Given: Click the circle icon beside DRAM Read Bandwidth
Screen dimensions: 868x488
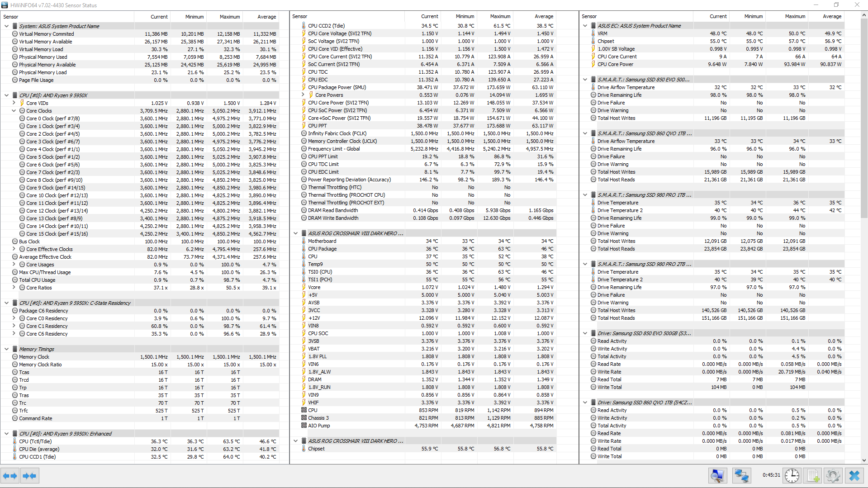Looking at the screenshot, I should 304,210.
